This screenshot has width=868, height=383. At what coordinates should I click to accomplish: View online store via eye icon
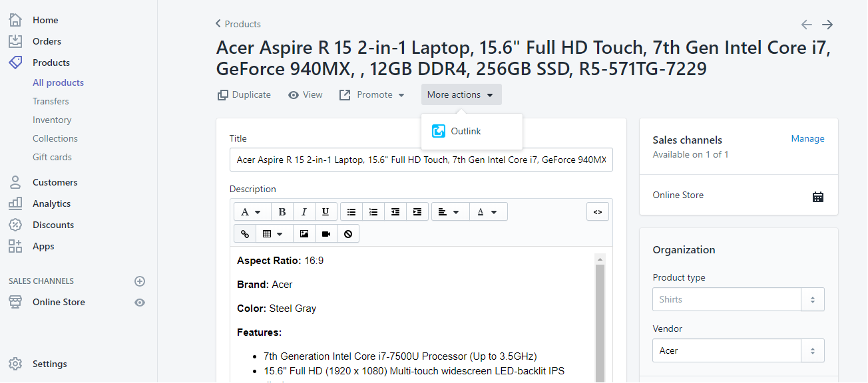[140, 303]
